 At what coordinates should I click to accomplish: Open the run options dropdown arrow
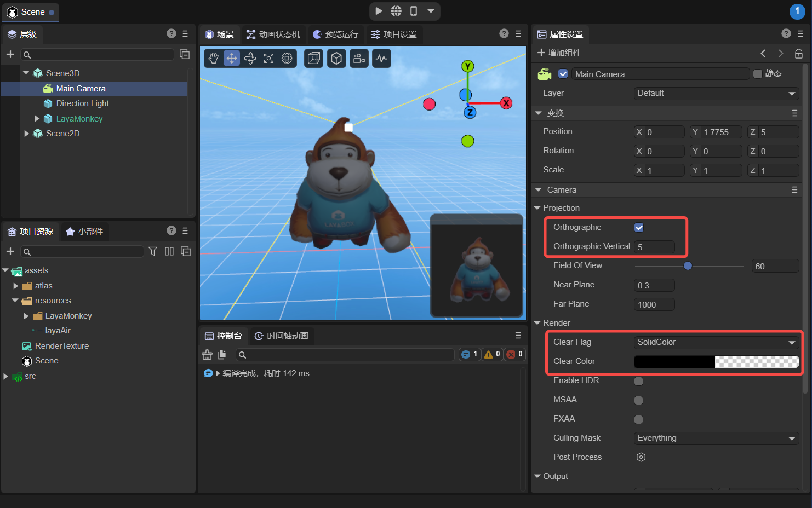[x=431, y=11]
